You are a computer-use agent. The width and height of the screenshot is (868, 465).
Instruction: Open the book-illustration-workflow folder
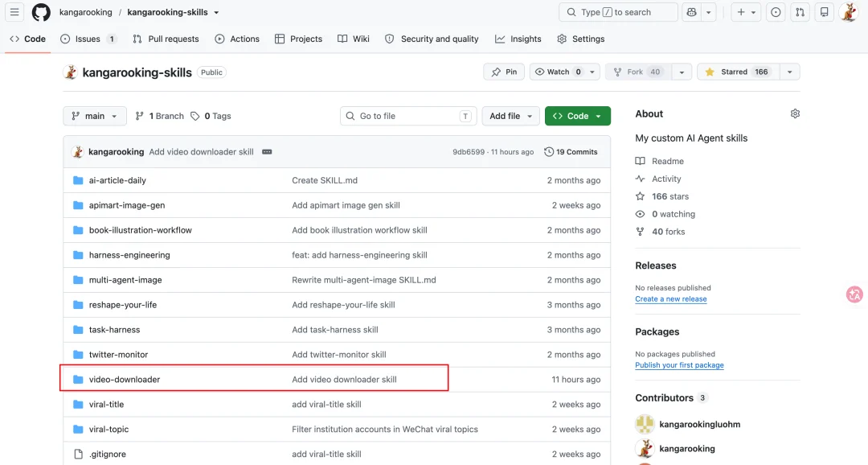coord(141,230)
